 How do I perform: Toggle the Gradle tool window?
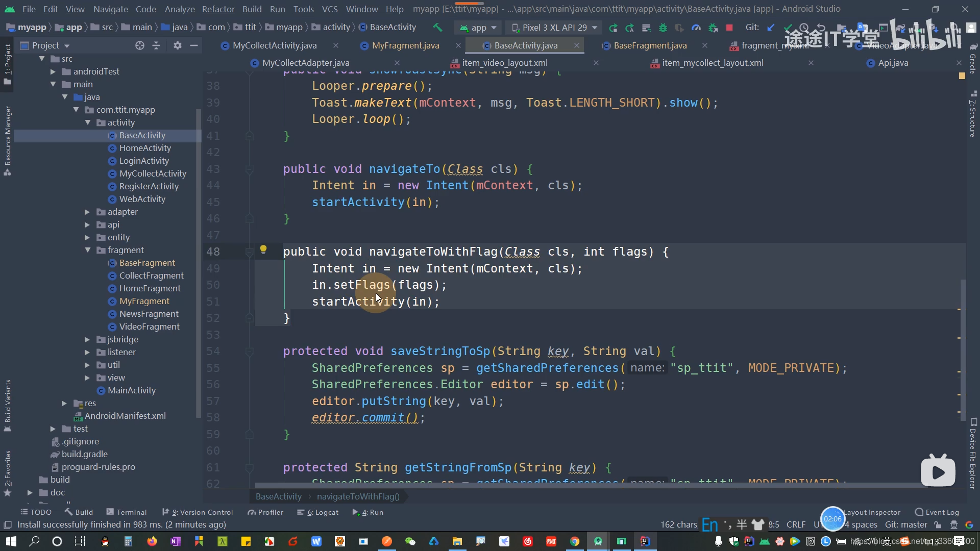pyautogui.click(x=973, y=59)
